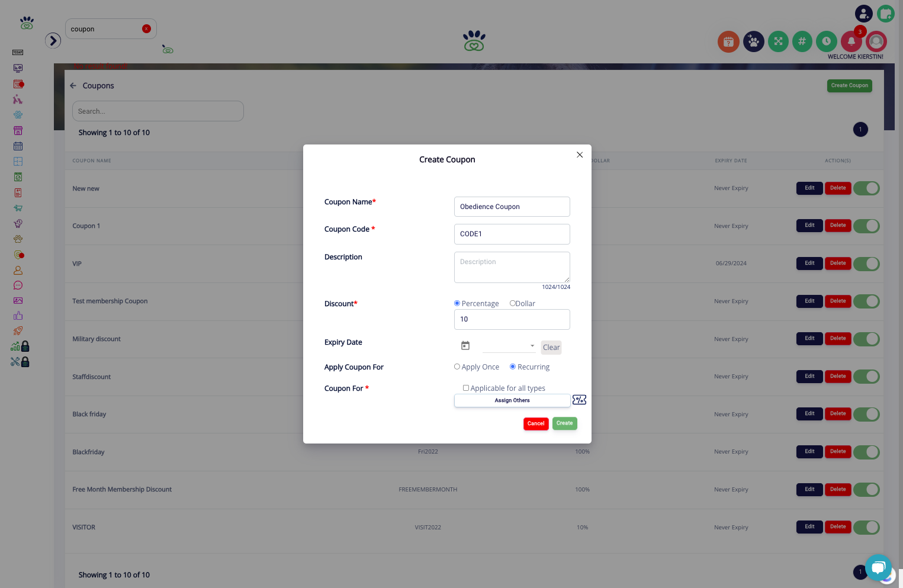Screen dimensions: 903x588
Task: Click page 1 pagination button at top
Action: pos(860,129)
